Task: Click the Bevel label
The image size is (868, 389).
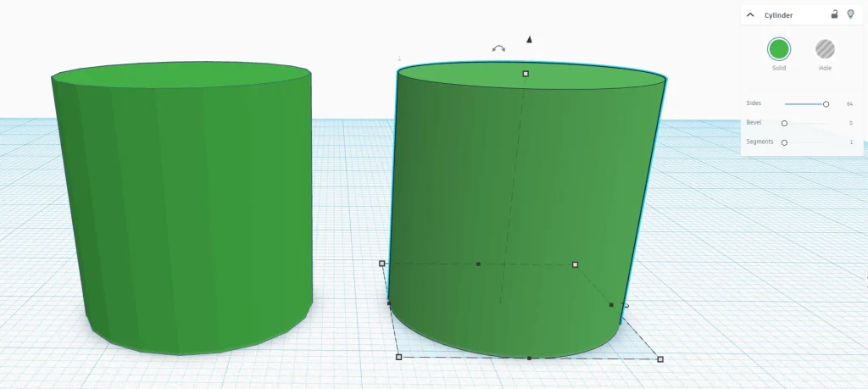Action: [754, 123]
